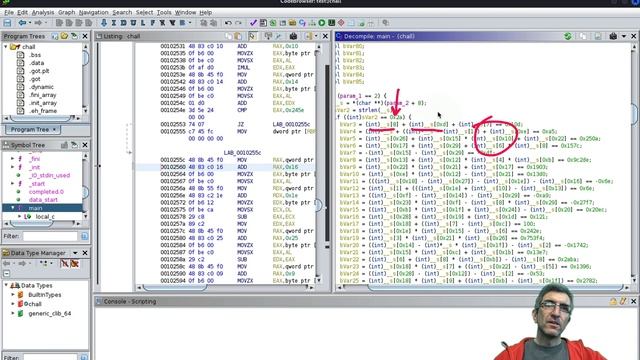Viewport: 640px width, 360px height.
Task: Open the Data Type Manager dropdown menu arrow
Action: (75, 253)
